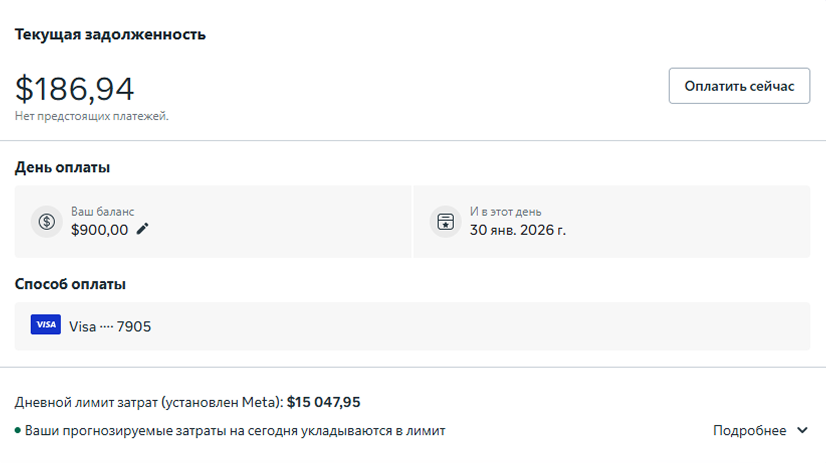The height and width of the screenshot is (463, 826).
Task: Expand details with the chevron arrow
Action: click(x=802, y=431)
